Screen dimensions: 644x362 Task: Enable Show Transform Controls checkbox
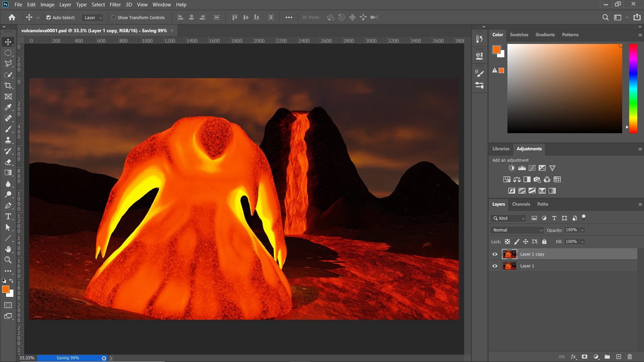coord(113,17)
